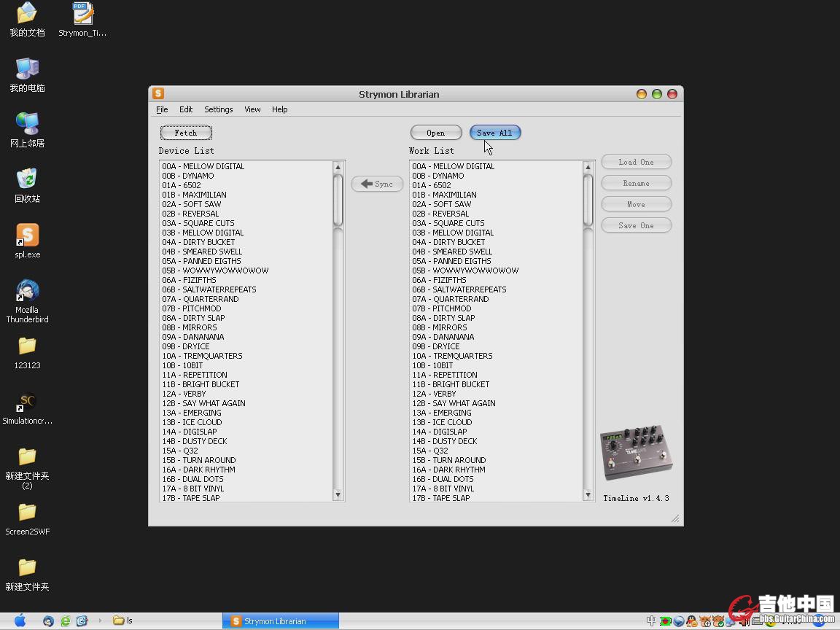Click the Save One button
The width and height of the screenshot is (840, 630).
pos(637,225)
